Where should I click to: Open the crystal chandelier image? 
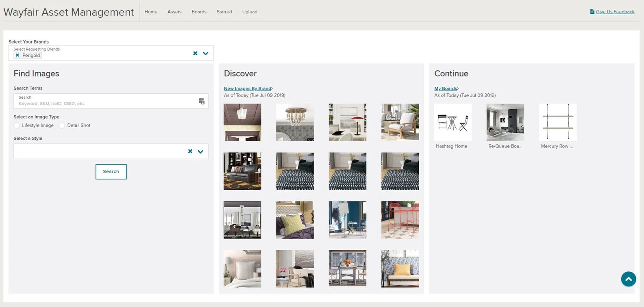pyautogui.click(x=295, y=122)
